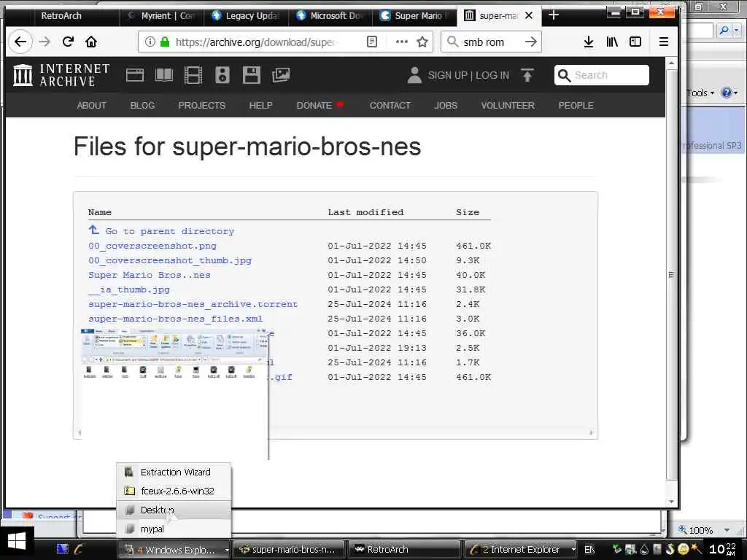Select Extraction Wizard in taskbar popup
Image resolution: width=747 pixels, height=560 pixels.
coord(174,472)
